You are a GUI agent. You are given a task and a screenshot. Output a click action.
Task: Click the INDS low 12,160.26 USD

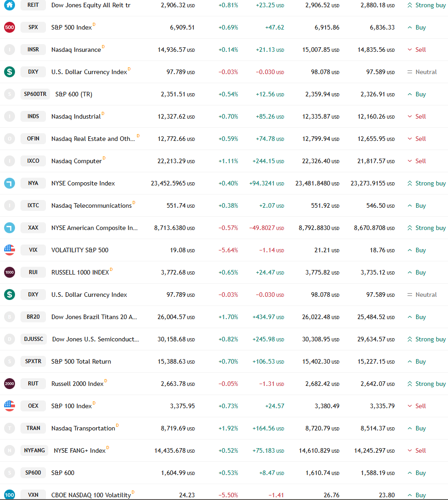point(376,116)
